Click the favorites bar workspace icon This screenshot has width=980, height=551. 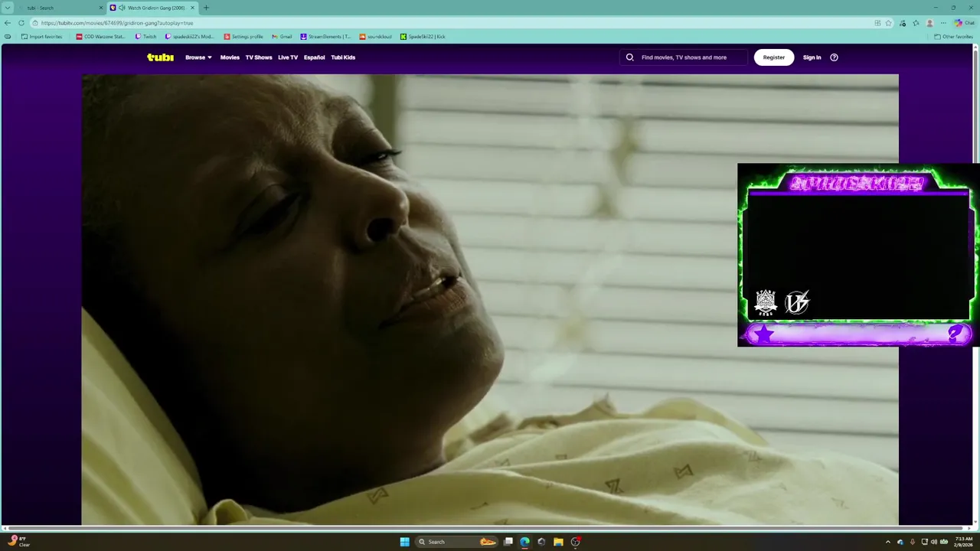coord(8,37)
